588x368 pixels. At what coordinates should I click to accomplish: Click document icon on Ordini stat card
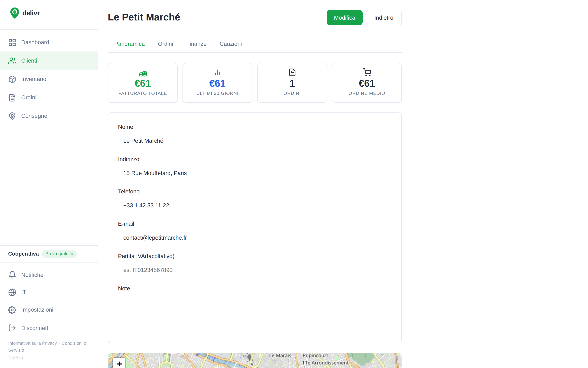pos(292,72)
